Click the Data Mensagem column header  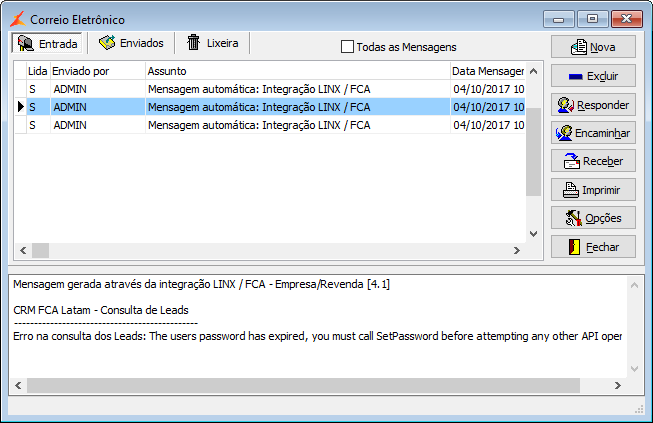(487, 72)
